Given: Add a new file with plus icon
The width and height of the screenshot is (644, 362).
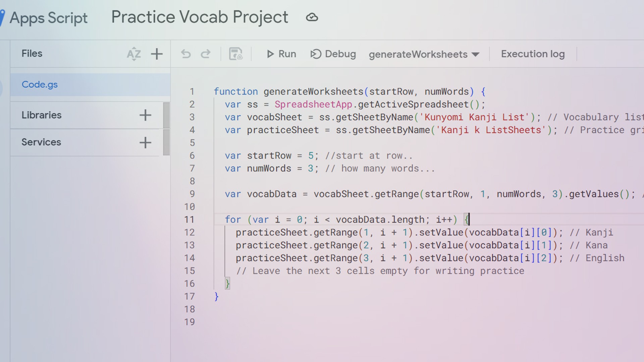Looking at the screenshot, I should pos(157,54).
